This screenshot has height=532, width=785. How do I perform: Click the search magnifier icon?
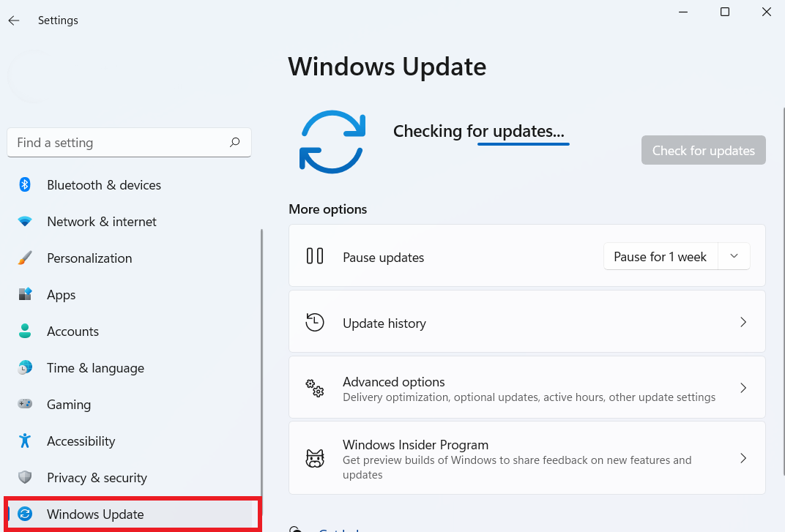tap(234, 143)
